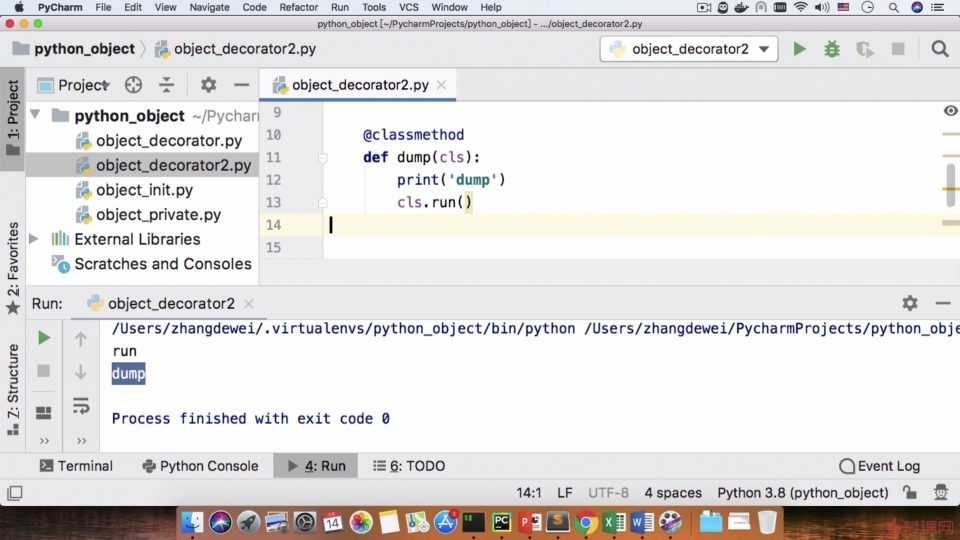Toggle file read-only lock icon

tap(910, 492)
